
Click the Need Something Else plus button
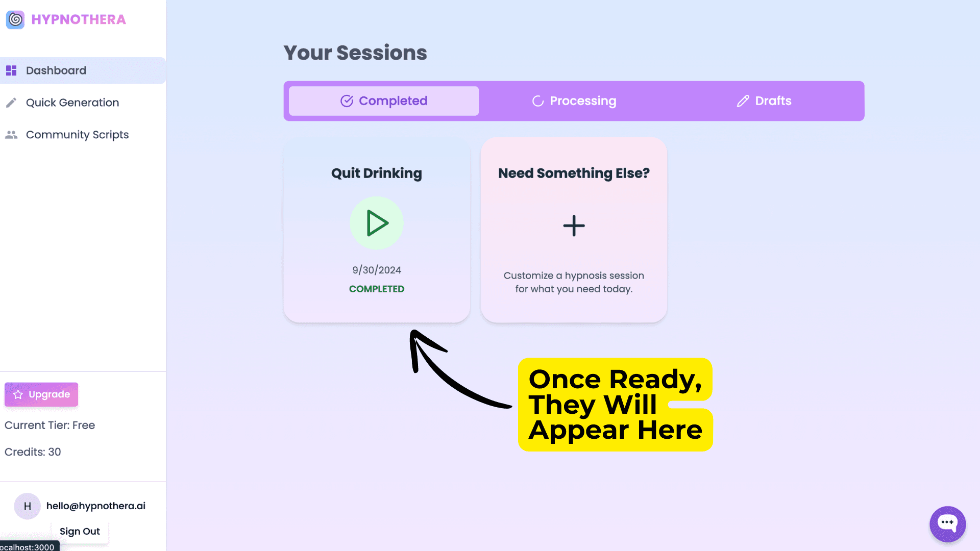coord(574,226)
